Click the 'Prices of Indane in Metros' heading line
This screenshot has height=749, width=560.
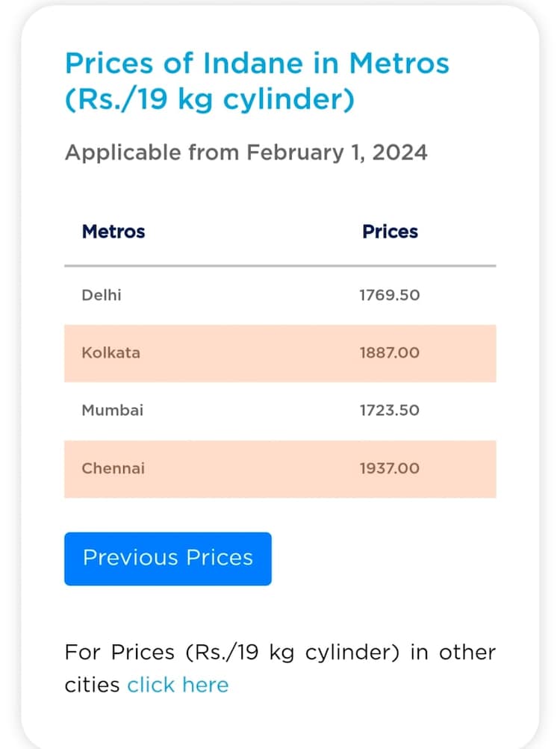[257, 63]
